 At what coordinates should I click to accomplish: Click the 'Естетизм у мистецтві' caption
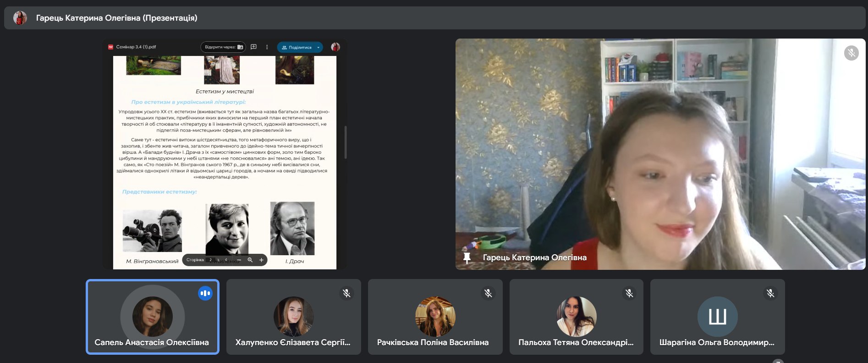(225, 91)
